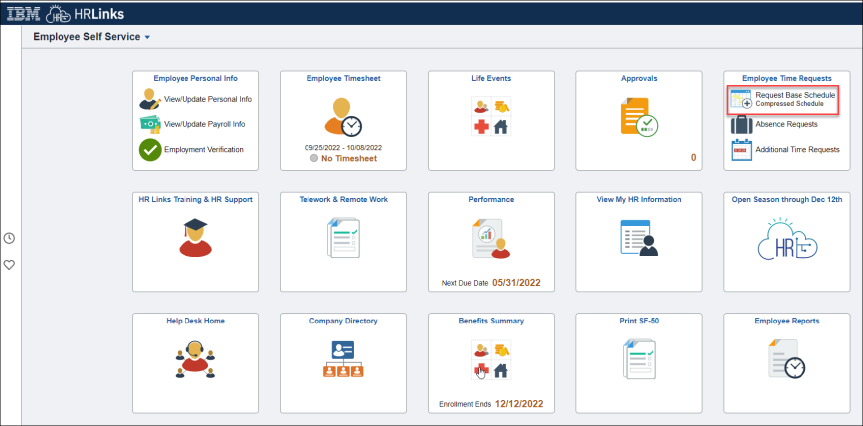Click the Performance chart icon
This screenshot has height=426, width=863.
tap(490, 238)
